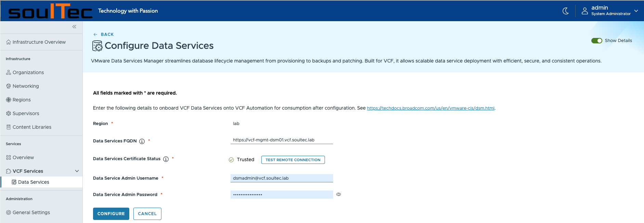Click the admin user profile icon
The image size is (644, 223).
point(585,11)
